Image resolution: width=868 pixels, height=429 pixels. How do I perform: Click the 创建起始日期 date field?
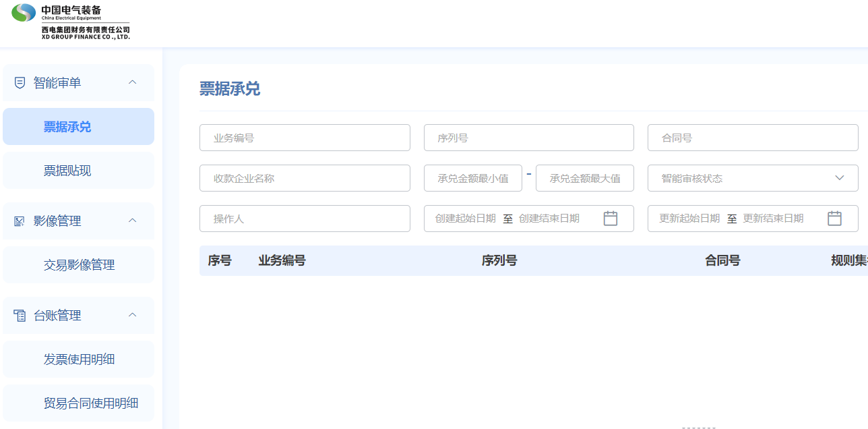pos(466,219)
